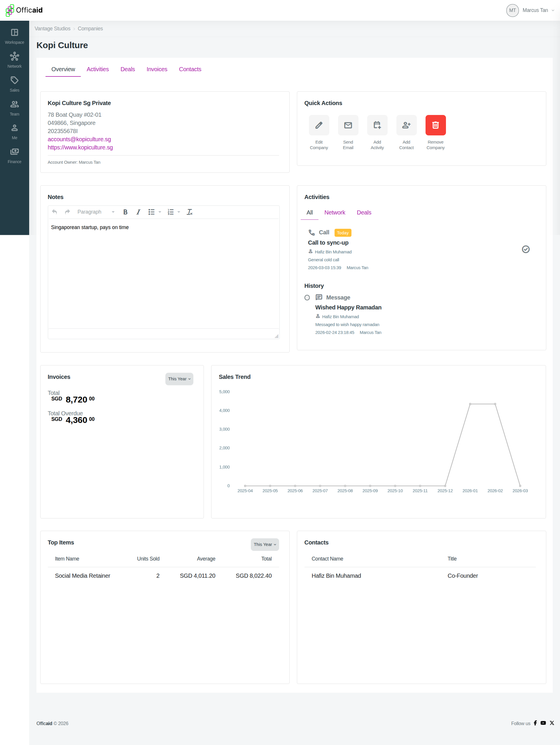Toggle italic formatting in the Notes editor
The image size is (560, 745).
click(x=138, y=212)
